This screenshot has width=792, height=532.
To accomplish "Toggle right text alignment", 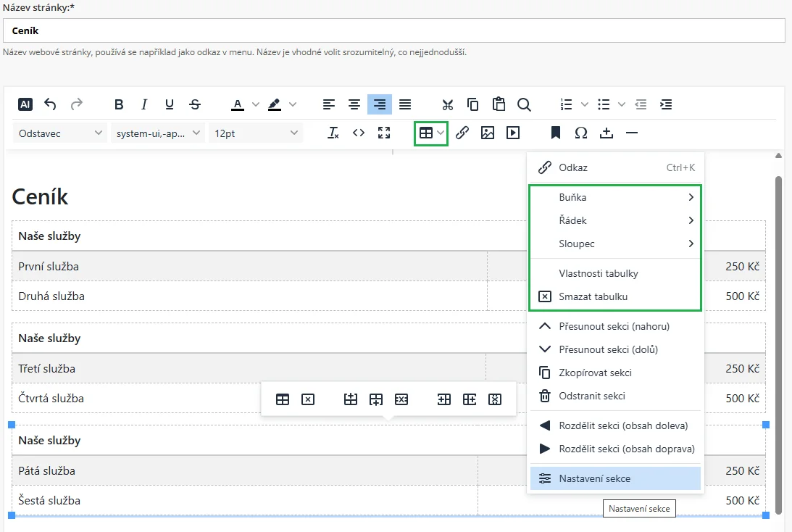I will 379,104.
